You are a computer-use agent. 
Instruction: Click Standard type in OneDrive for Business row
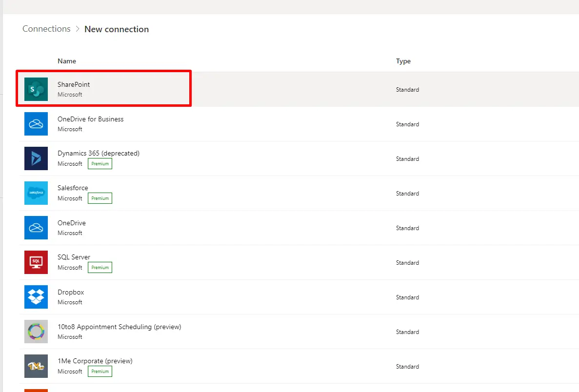point(407,124)
